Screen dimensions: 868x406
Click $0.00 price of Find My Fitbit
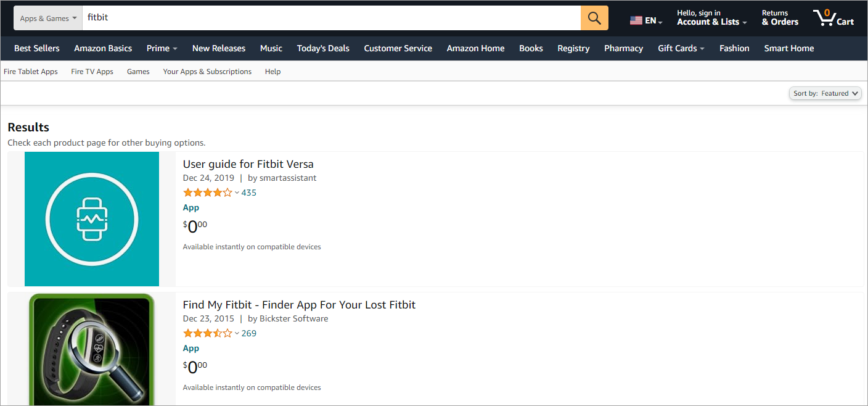(195, 368)
